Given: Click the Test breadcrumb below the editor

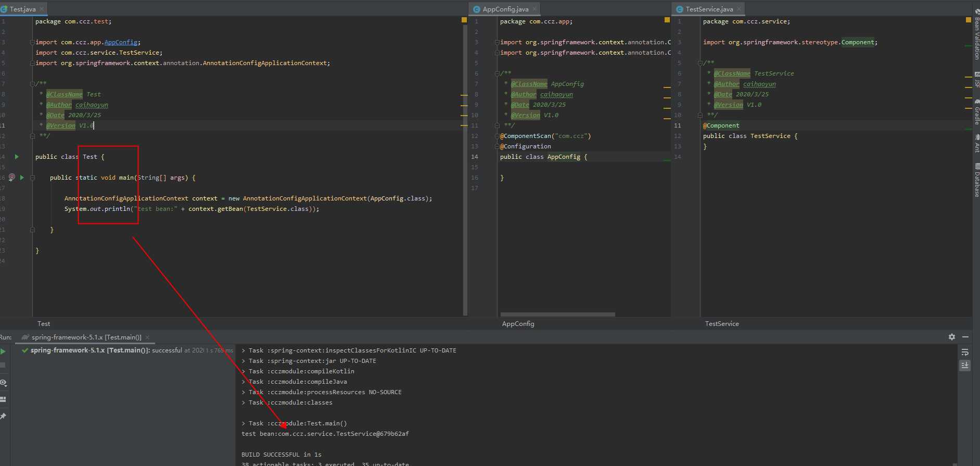Looking at the screenshot, I should tap(44, 323).
